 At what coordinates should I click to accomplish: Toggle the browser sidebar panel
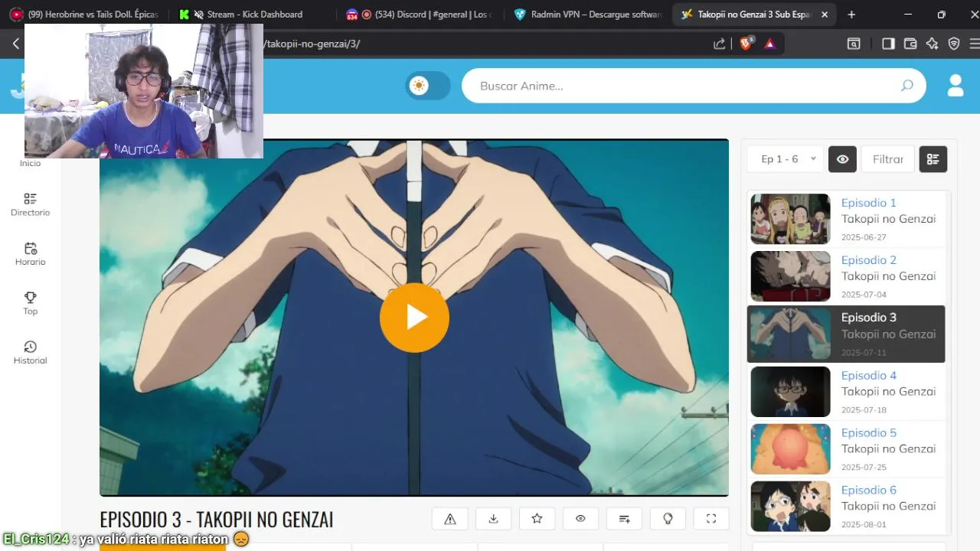click(888, 44)
